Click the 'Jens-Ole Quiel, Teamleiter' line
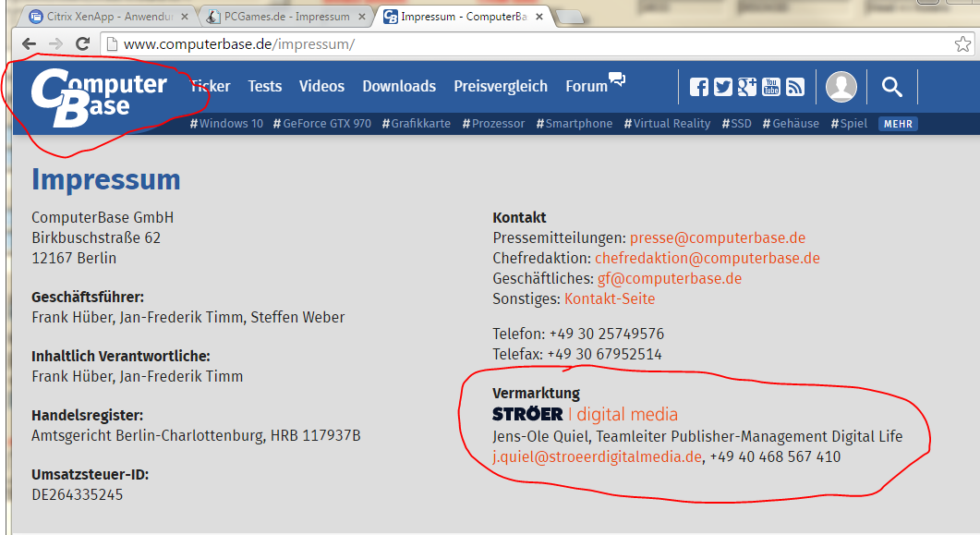 click(x=697, y=436)
